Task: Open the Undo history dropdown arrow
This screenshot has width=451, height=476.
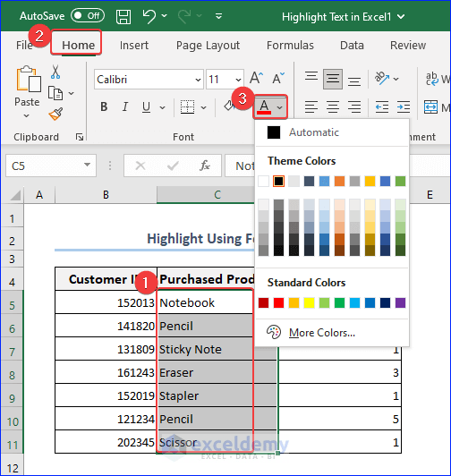Action: point(165,15)
